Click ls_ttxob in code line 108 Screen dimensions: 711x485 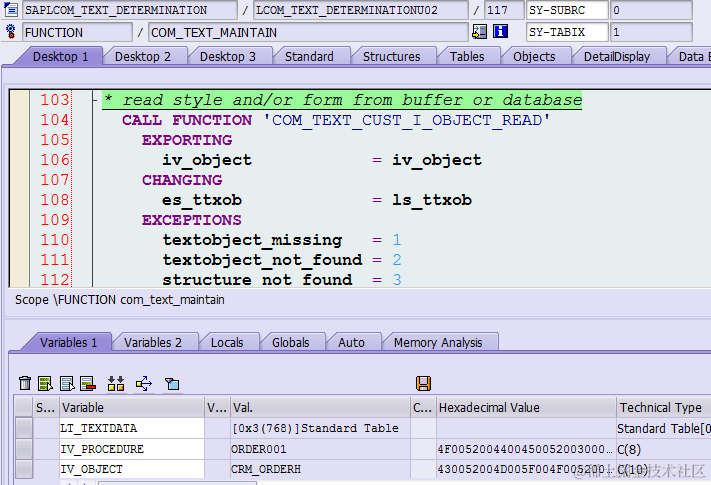(x=432, y=200)
